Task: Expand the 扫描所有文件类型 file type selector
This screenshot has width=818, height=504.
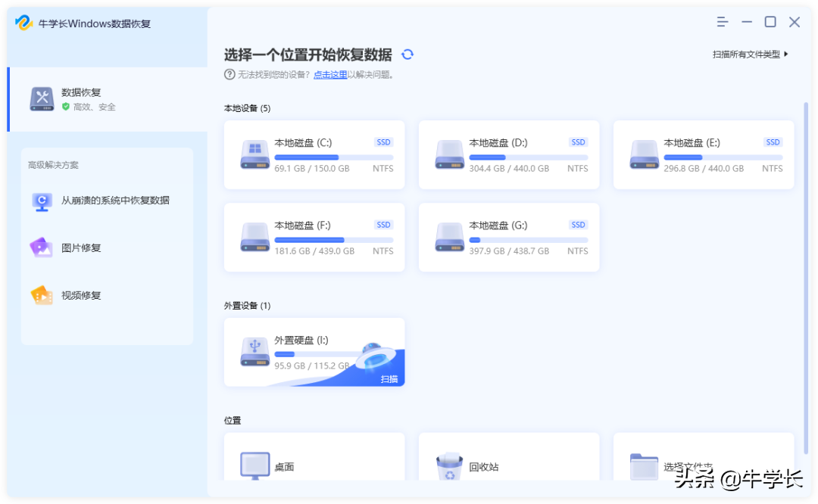Action: coord(750,54)
